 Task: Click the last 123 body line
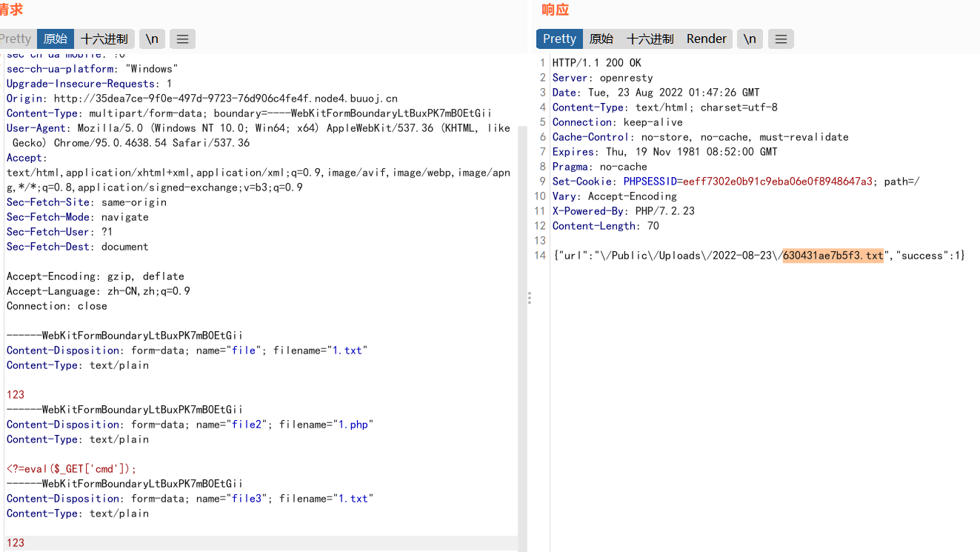pos(16,543)
